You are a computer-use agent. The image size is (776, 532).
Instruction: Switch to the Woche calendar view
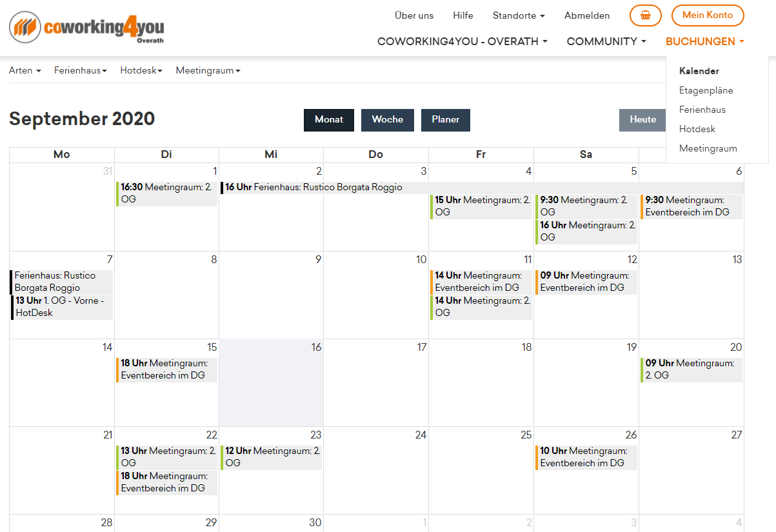click(x=387, y=120)
